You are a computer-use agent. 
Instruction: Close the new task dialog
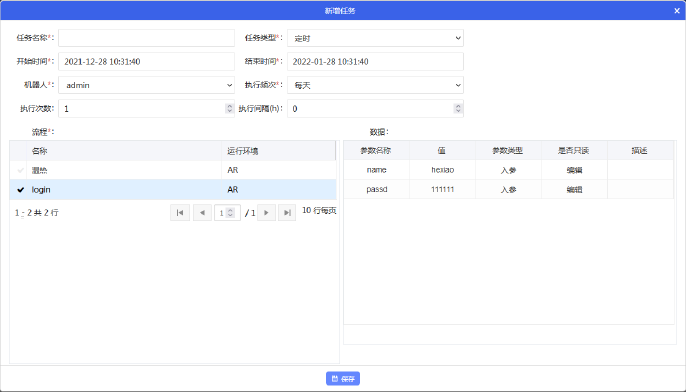tap(677, 11)
